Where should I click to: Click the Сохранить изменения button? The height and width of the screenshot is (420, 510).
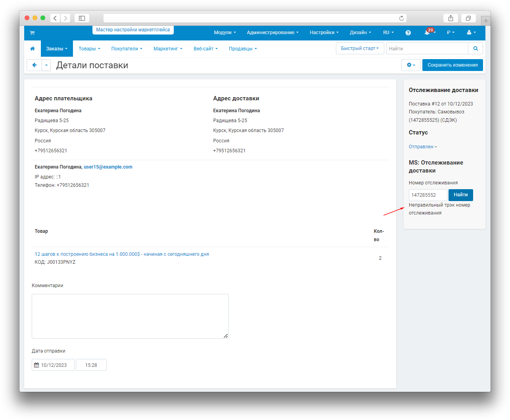pyautogui.click(x=452, y=65)
